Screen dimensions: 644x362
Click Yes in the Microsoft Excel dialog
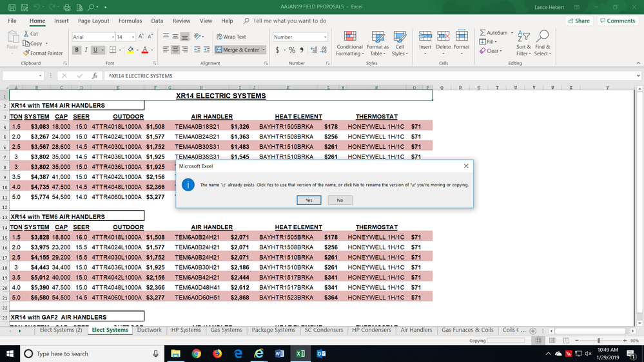coord(309,200)
